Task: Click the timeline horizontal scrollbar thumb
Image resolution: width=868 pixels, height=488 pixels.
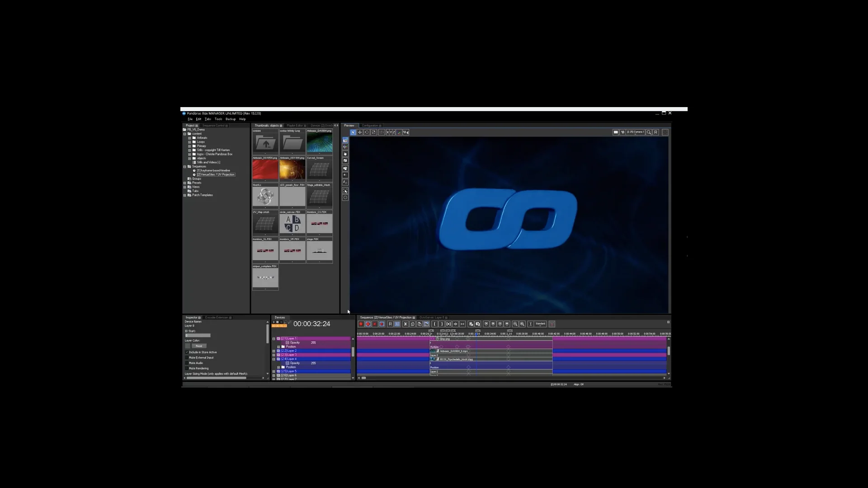Action: tap(363, 378)
